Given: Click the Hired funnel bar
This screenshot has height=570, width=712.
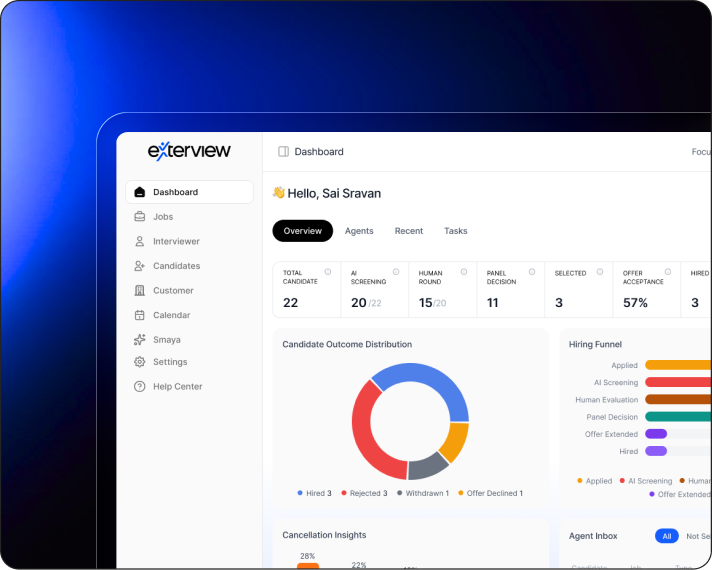Looking at the screenshot, I should point(656,451).
